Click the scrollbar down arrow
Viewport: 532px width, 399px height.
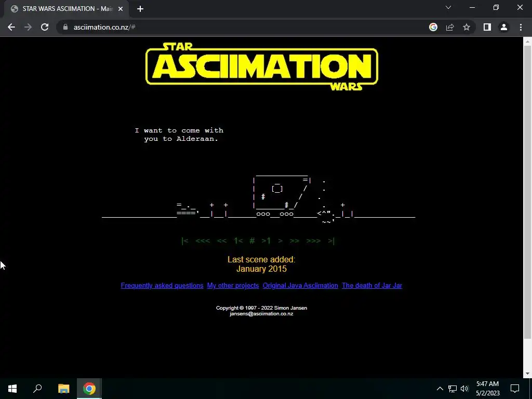(x=527, y=374)
